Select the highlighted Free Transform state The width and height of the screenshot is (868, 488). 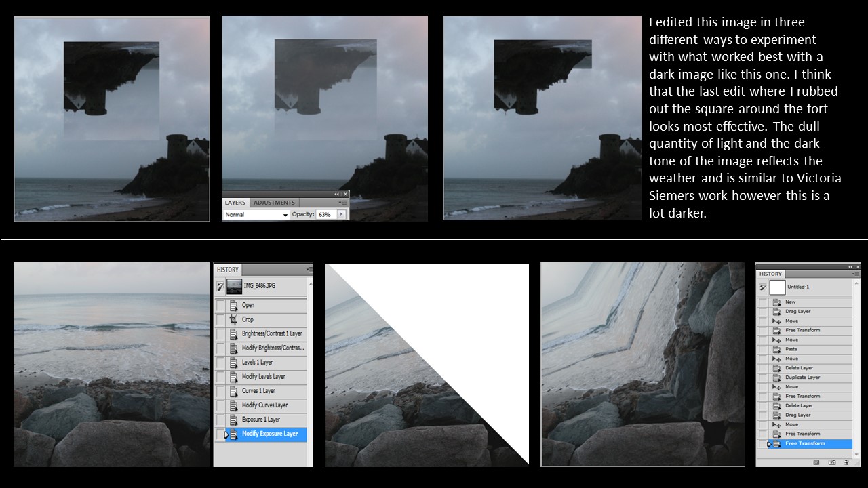tap(810, 443)
